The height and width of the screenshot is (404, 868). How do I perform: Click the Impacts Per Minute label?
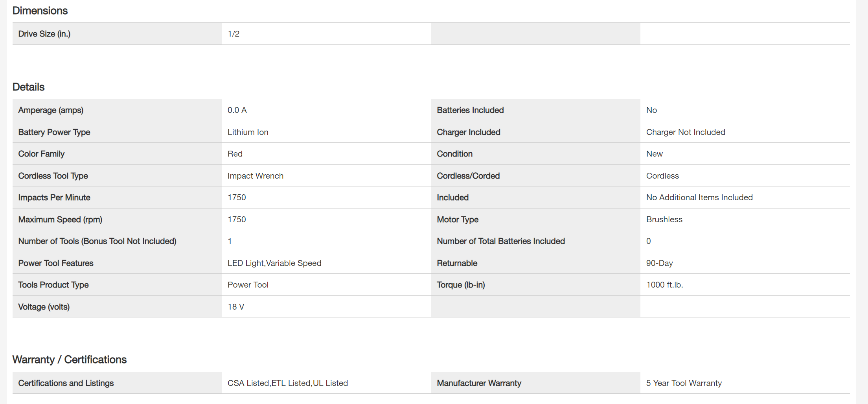tap(54, 197)
